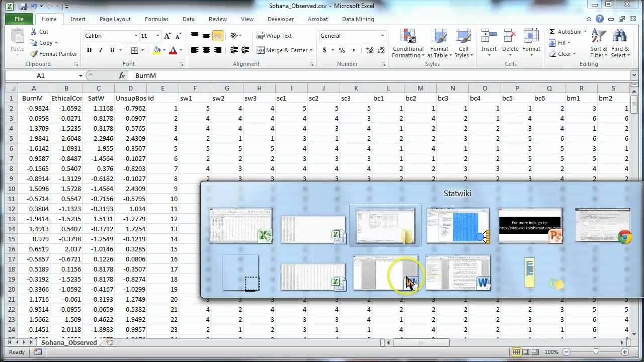The image size is (644, 362).
Task: Select Chrome window thumbnail in switcher
Action: click(x=603, y=225)
